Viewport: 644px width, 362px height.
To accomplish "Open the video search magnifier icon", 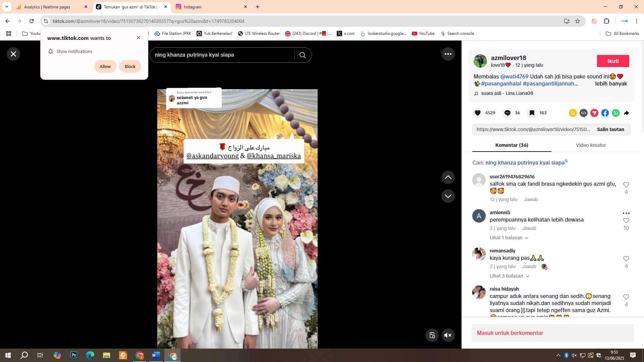I will tap(303, 55).
